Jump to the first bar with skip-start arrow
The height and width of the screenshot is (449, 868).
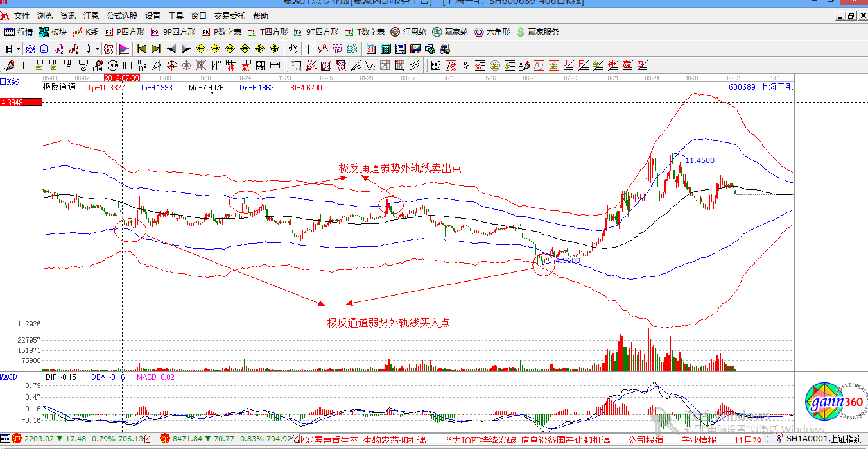141,49
